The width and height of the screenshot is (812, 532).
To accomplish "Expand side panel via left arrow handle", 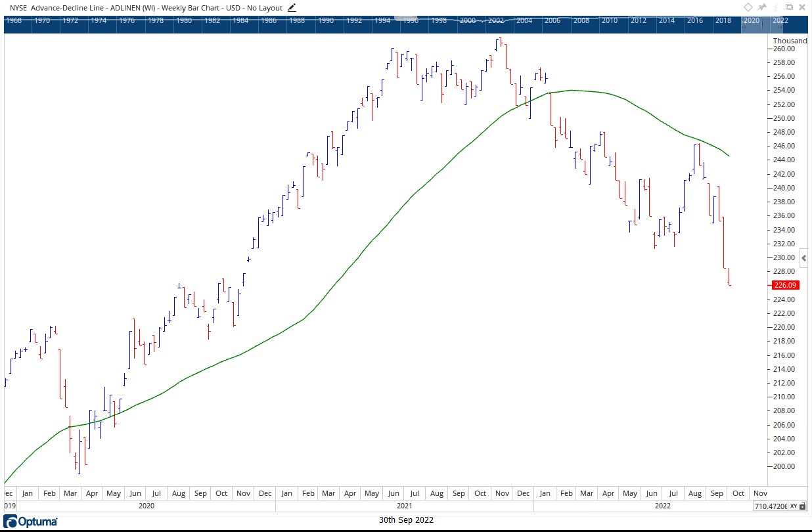I will [x=804, y=260].
